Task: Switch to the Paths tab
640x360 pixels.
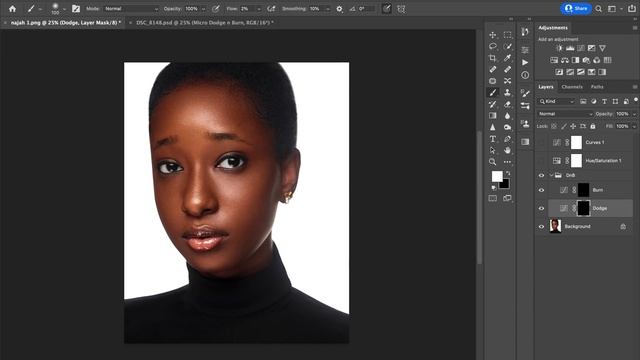Action: [597, 87]
